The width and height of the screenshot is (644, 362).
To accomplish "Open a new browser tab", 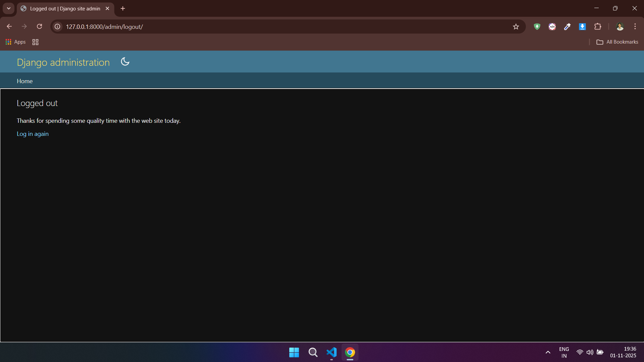I will (123, 9).
